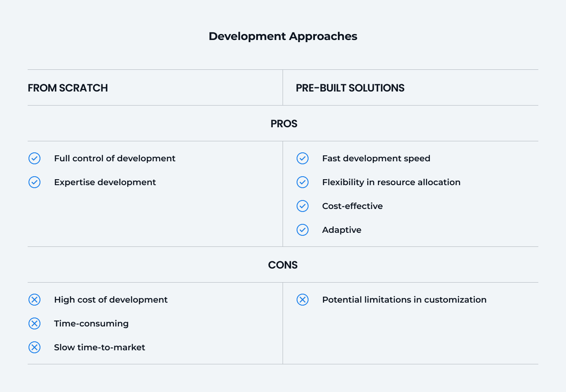Click the Full control of development text
Image resolution: width=566 pixels, height=392 pixels.
click(114, 158)
